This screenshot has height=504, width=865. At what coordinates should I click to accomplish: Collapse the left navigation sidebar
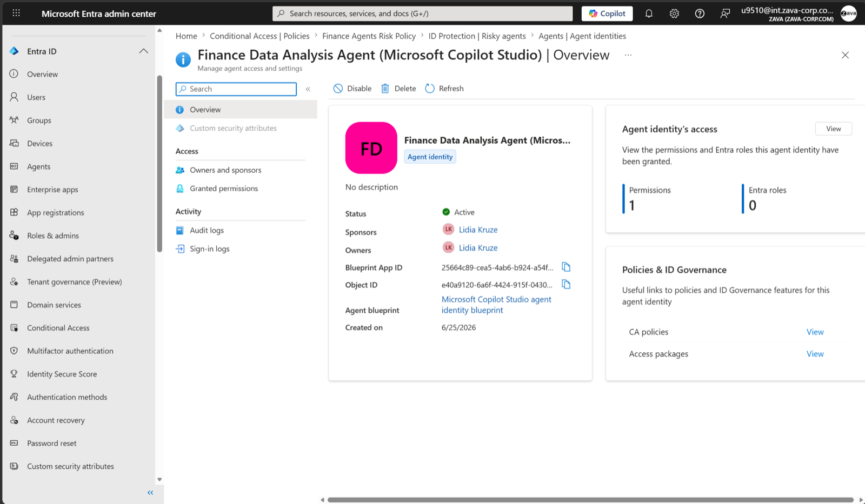point(150,493)
